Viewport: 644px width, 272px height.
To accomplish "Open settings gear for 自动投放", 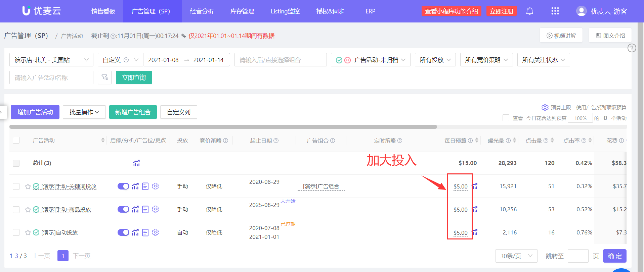I will [x=155, y=232].
